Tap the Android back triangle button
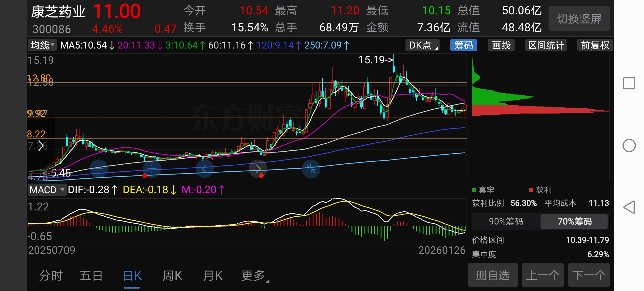Screen dimensions: 644x291 tap(629, 207)
